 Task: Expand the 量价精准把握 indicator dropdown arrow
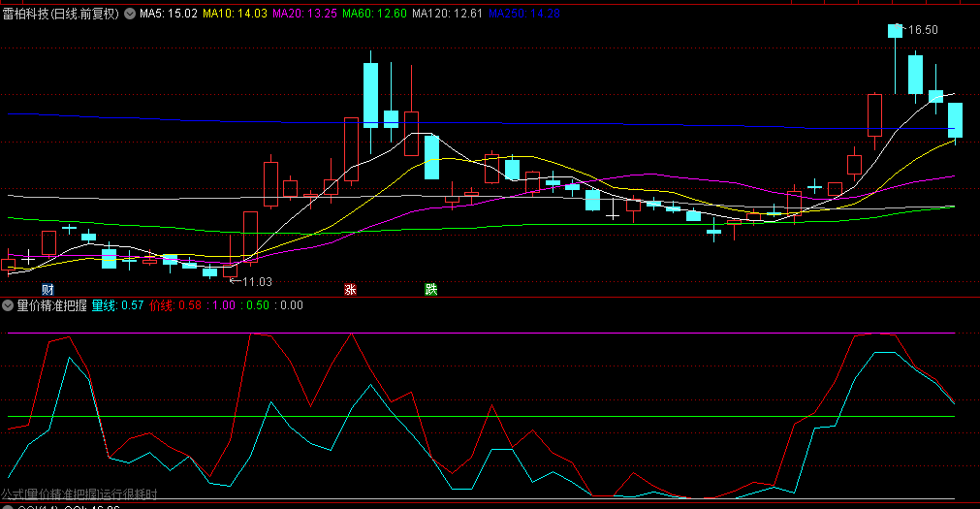[8, 305]
